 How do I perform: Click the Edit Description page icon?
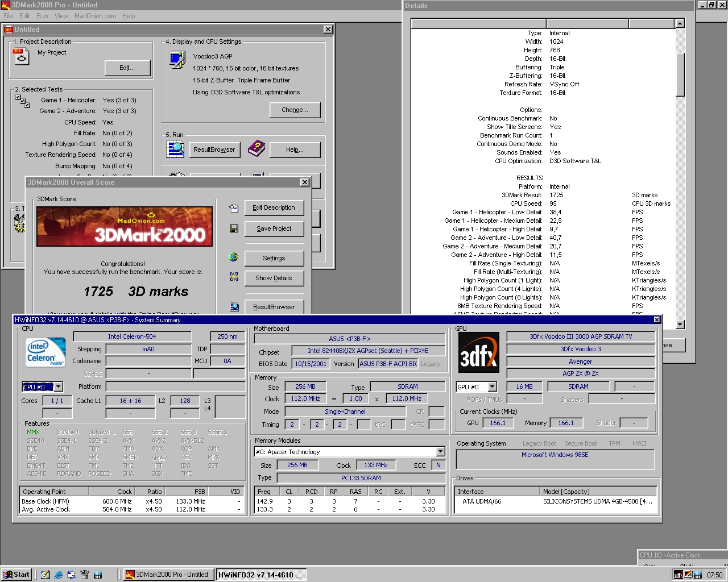click(x=233, y=208)
